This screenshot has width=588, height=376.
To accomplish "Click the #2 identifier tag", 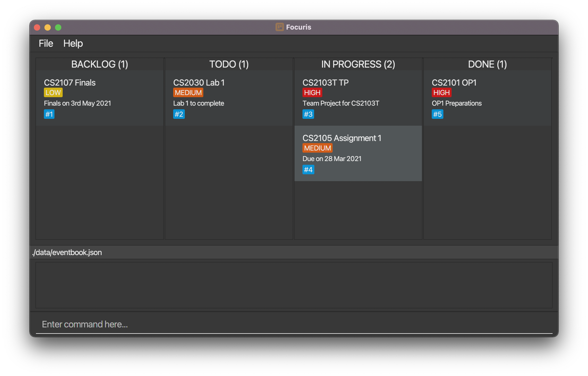I will [x=179, y=114].
